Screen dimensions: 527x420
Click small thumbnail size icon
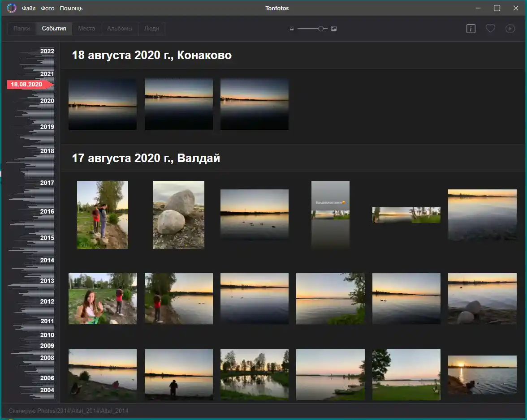pyautogui.click(x=292, y=29)
